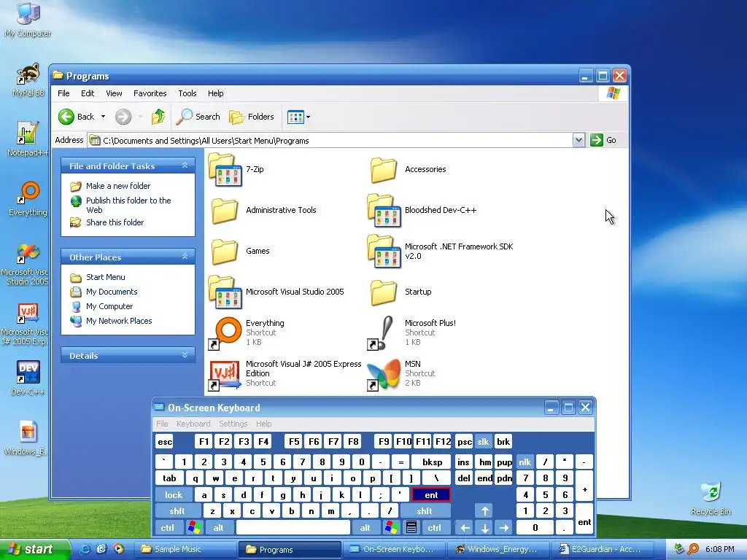
Task: Toggle the left alt key on keyboard
Action: [219, 528]
